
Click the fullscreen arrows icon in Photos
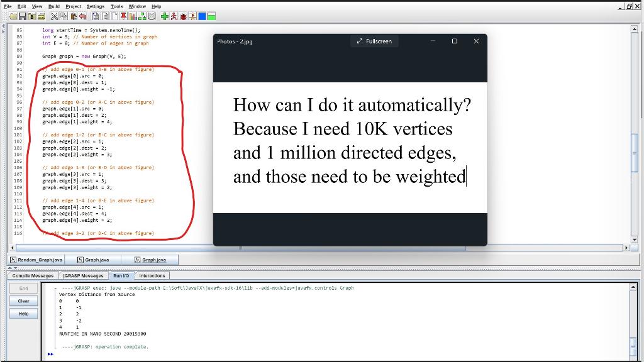360,41
